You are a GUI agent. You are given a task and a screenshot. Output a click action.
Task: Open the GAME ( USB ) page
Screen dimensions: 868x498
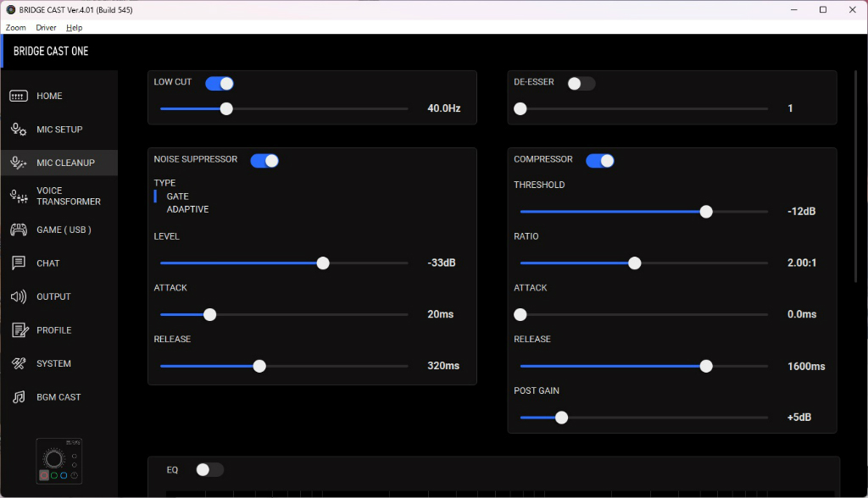tap(64, 230)
